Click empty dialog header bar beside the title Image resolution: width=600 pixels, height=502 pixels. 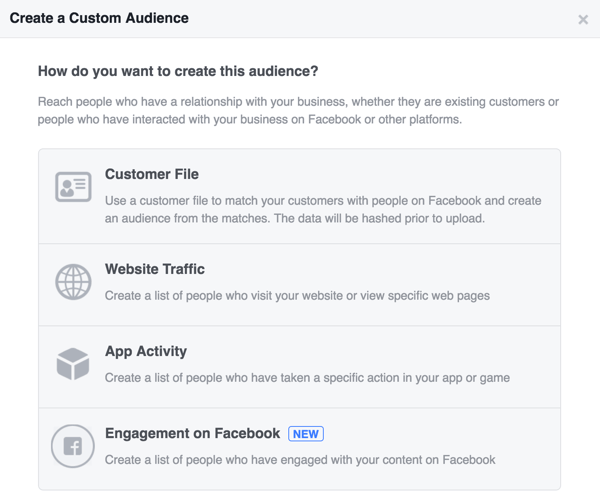coord(380,18)
